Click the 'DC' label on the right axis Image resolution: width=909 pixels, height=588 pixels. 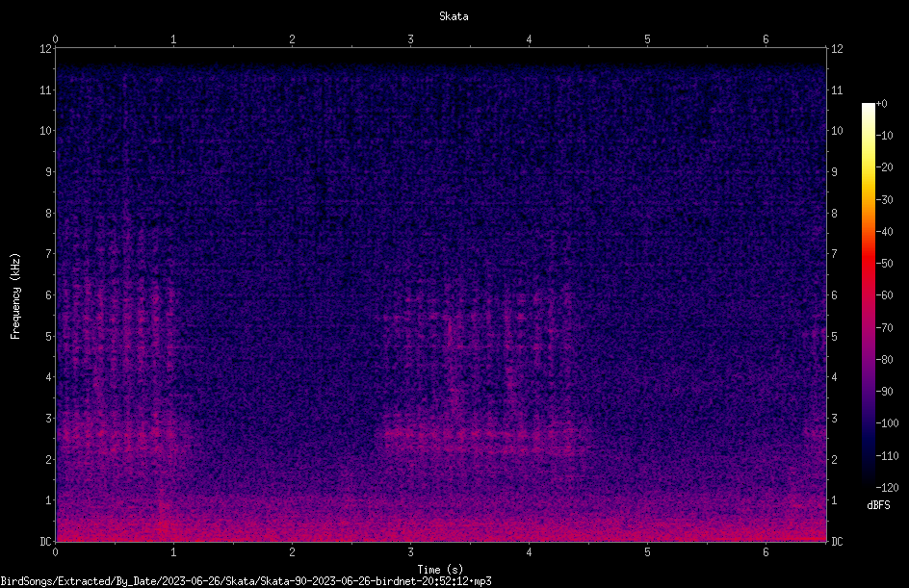click(837, 541)
